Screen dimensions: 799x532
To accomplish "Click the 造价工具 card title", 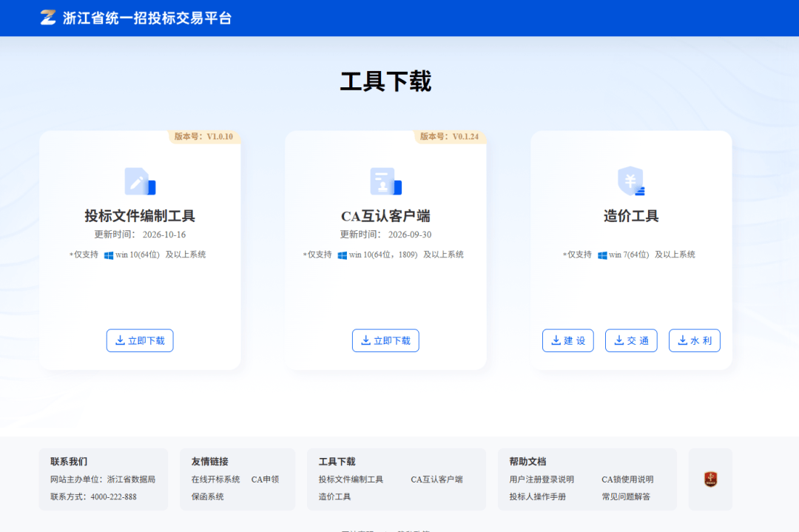I will pyautogui.click(x=631, y=216).
